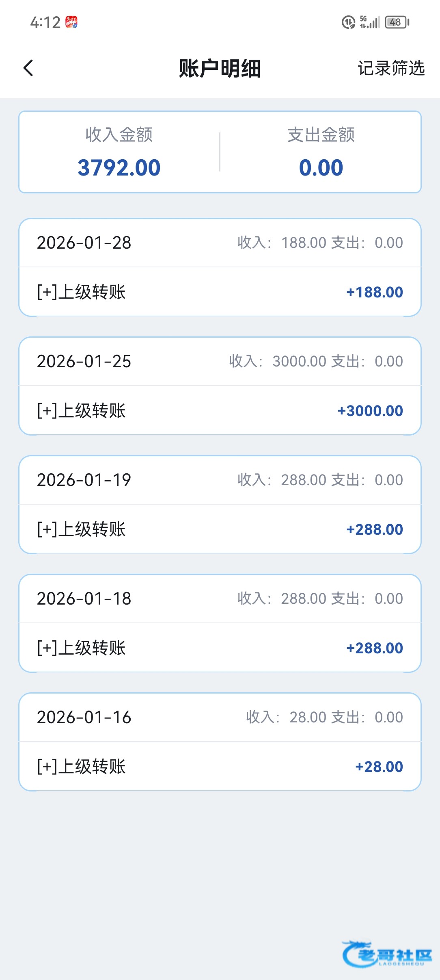This screenshot has width=440, height=980.
Task: Open the 2026-01-19 上级转账 +288.00 row
Action: (220, 529)
